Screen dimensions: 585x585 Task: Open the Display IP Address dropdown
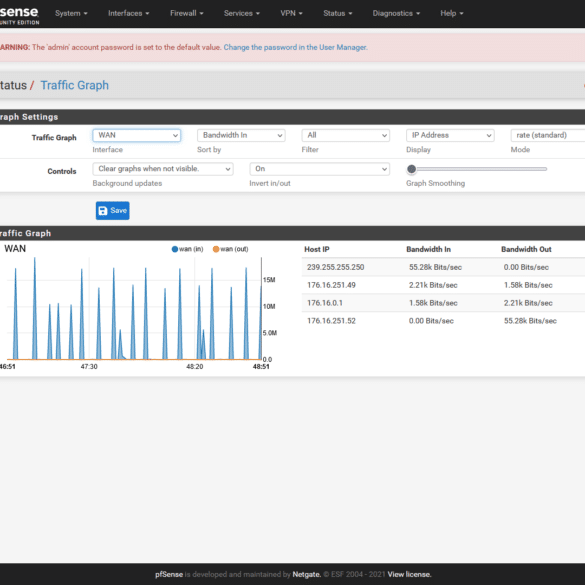[450, 135]
